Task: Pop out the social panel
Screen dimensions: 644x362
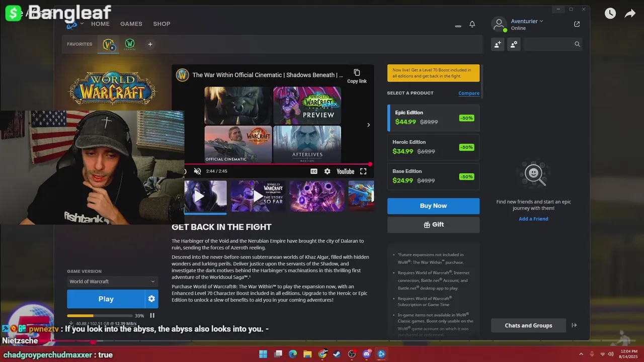Action: click(577, 24)
